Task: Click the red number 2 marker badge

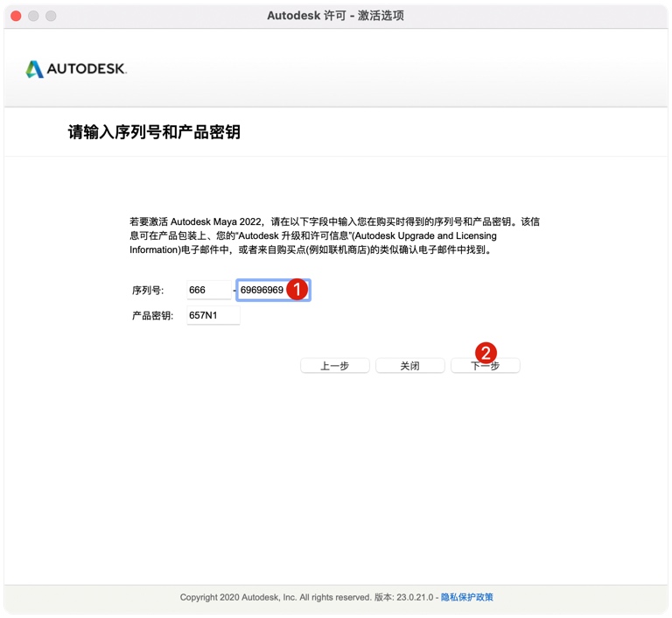Action: pos(486,353)
